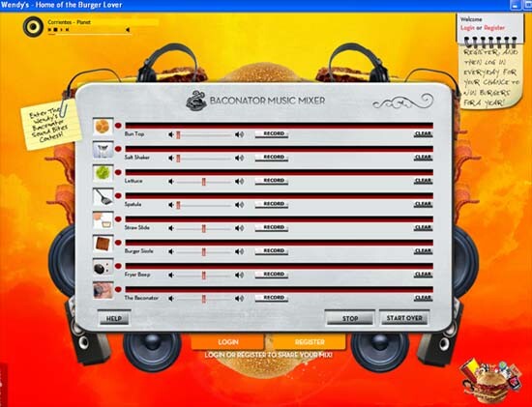Click the Fryer Beep sound thumbnail
The image size is (532, 407).
(103, 267)
